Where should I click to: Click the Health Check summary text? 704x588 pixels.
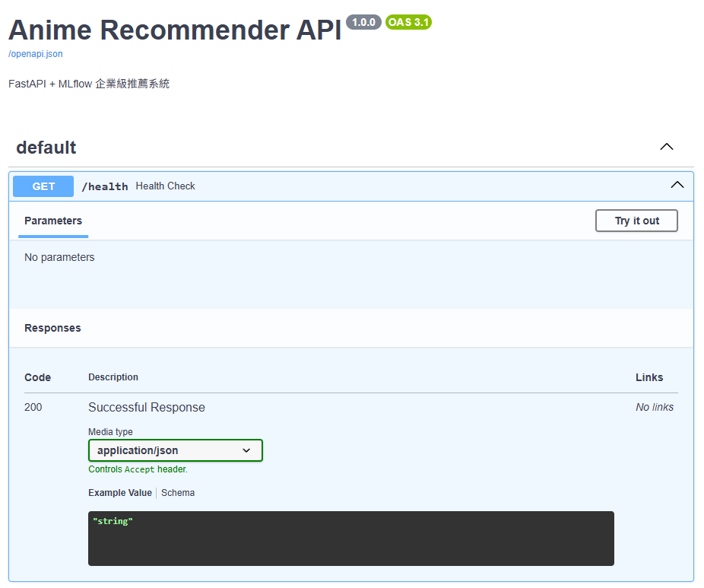coord(165,186)
